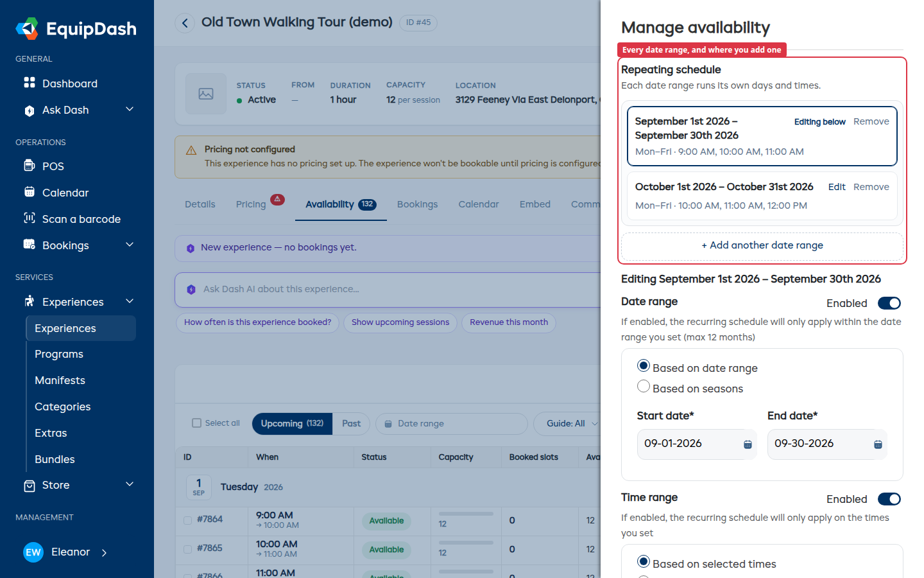Open the POS register icon

(x=30, y=166)
